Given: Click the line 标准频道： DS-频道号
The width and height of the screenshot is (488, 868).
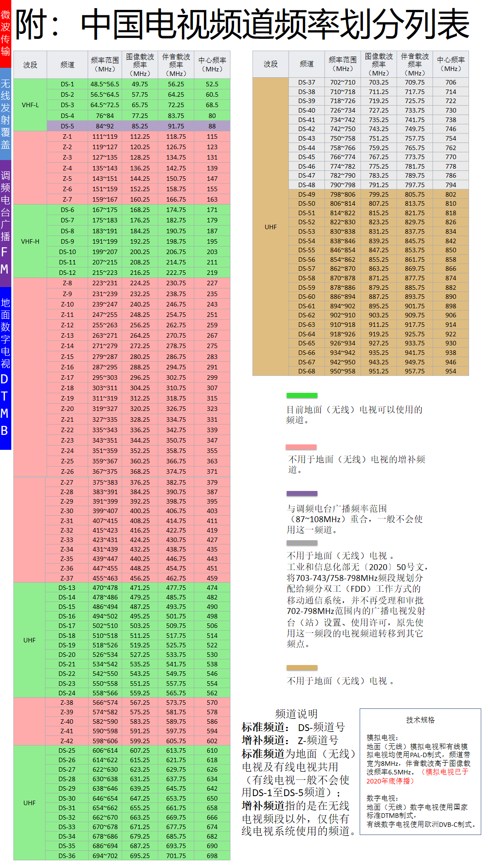Looking at the screenshot, I should coord(293,727).
